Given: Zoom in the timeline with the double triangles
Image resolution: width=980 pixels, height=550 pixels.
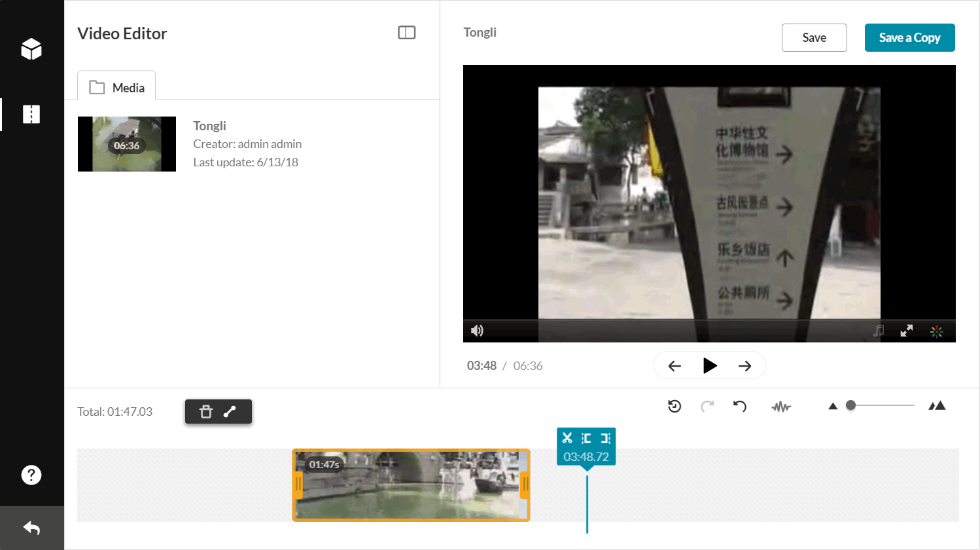Looking at the screenshot, I should [x=937, y=406].
